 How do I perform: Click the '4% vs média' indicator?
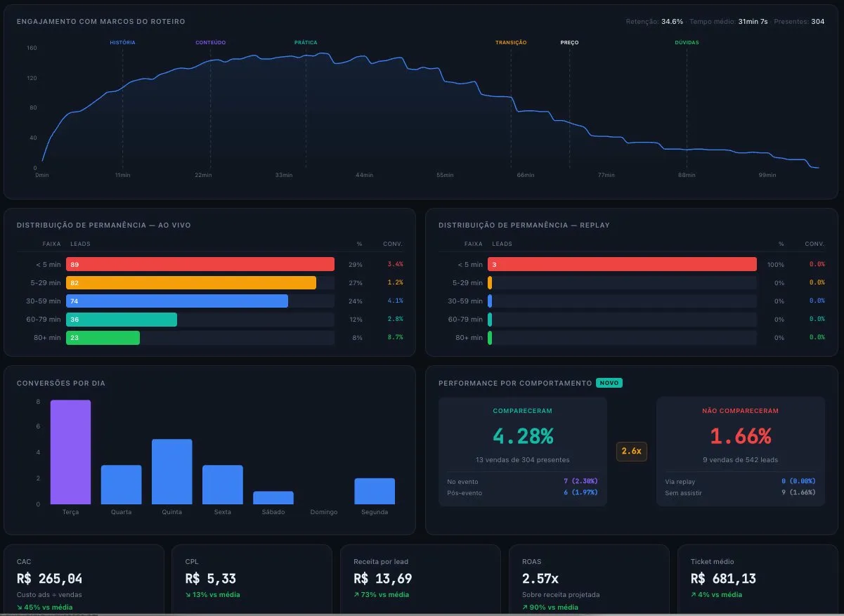(x=717, y=595)
